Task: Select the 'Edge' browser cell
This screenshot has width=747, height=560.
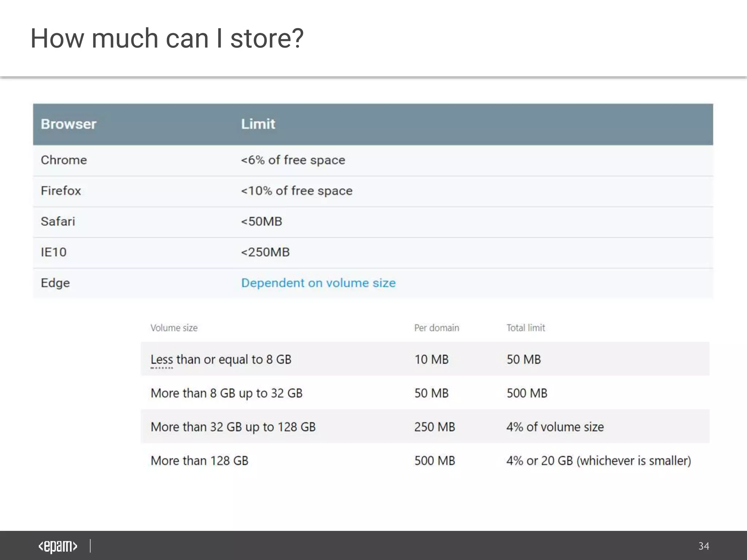Action: coord(55,283)
